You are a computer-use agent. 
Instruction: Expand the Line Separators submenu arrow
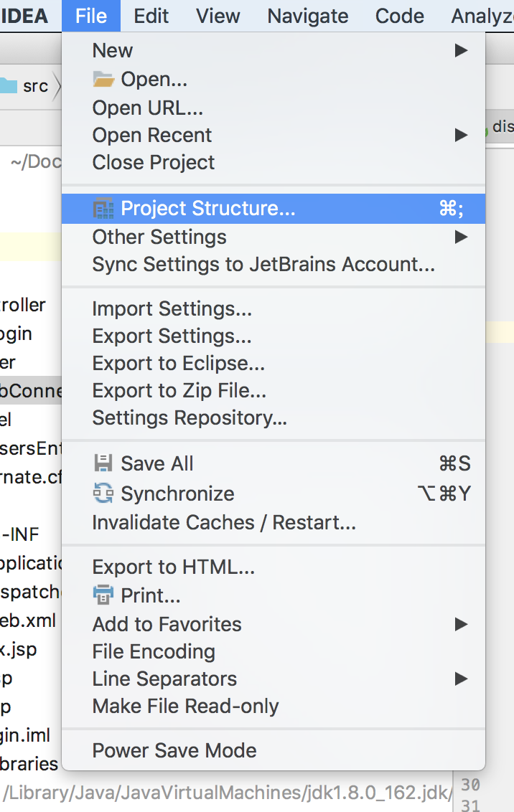[x=461, y=679]
